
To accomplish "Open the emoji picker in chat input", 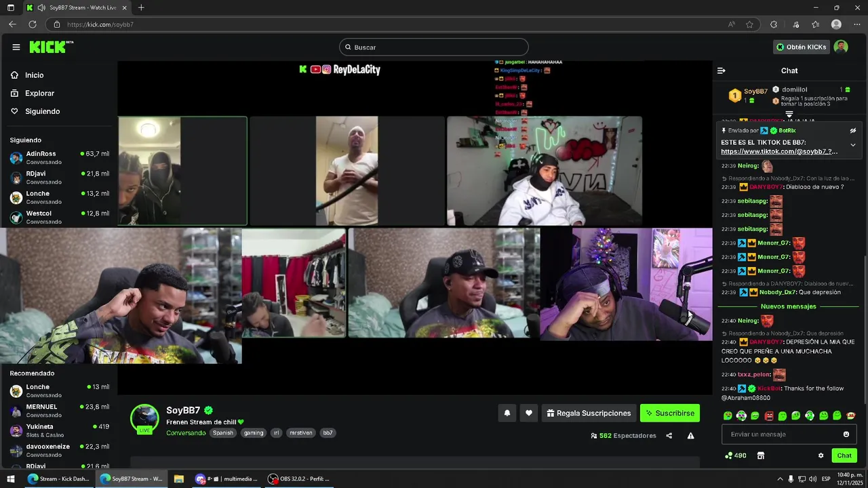I will tap(846, 434).
